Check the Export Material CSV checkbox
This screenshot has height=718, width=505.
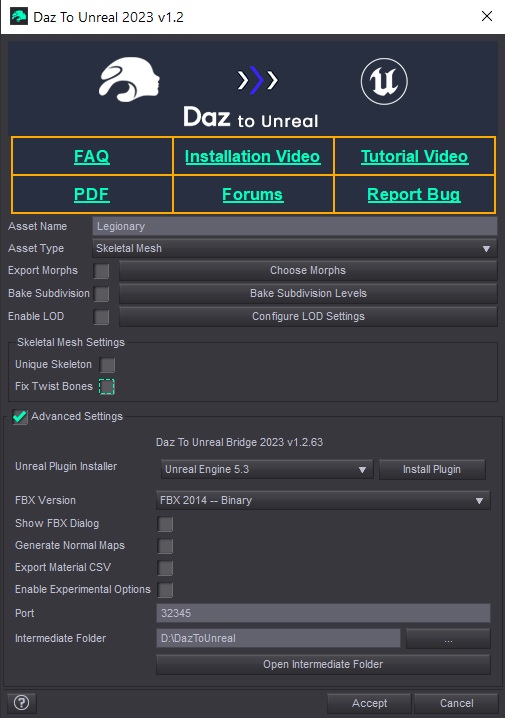[x=165, y=568]
